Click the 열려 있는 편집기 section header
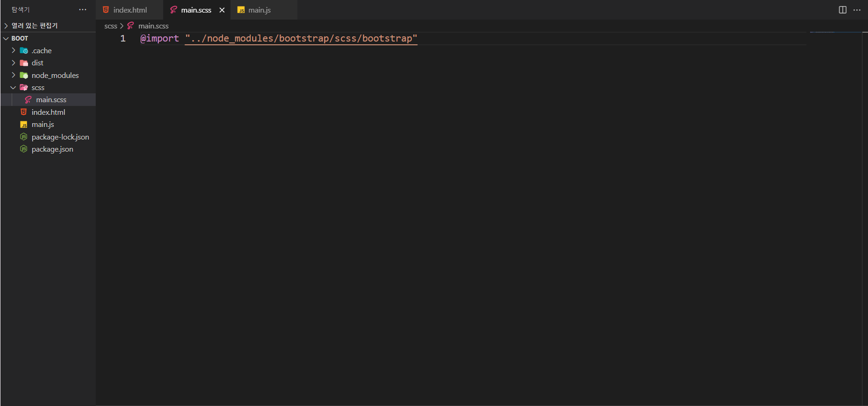868x406 pixels. pyautogui.click(x=35, y=26)
